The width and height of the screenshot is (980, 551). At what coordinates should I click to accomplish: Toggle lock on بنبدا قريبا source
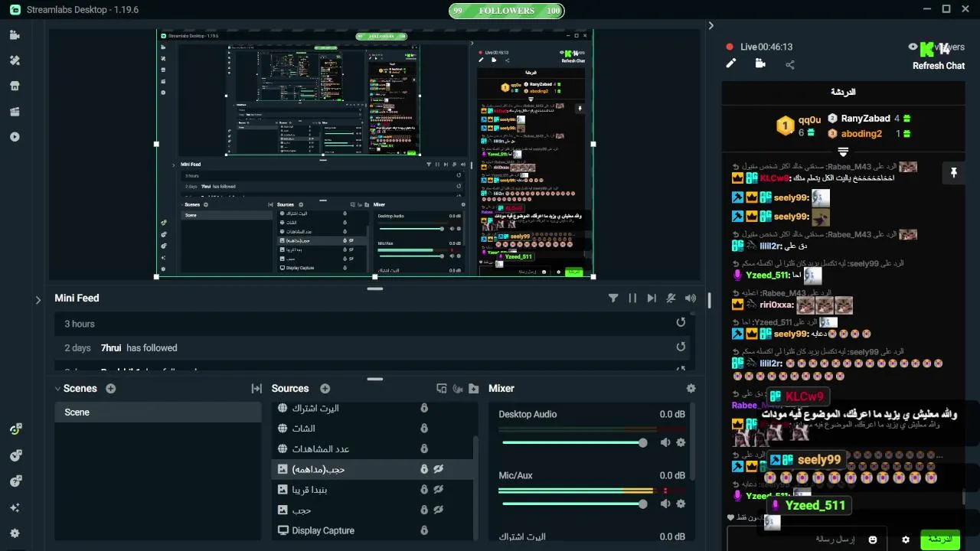[x=424, y=490]
